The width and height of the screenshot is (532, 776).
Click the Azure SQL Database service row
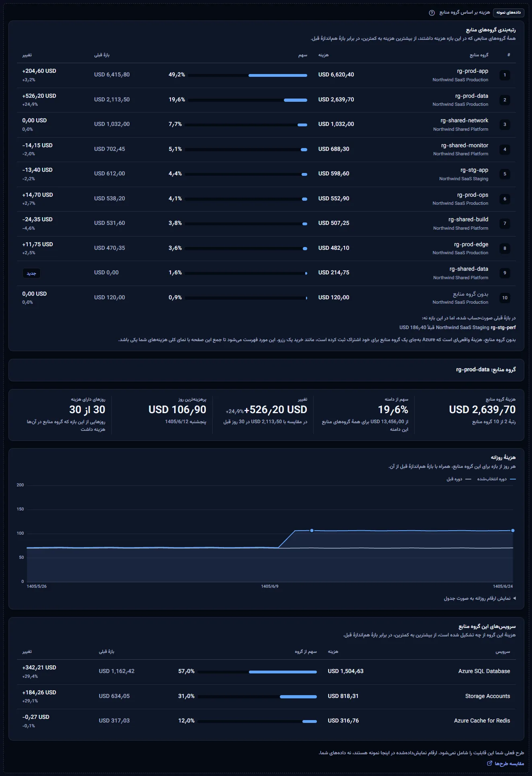266,672
